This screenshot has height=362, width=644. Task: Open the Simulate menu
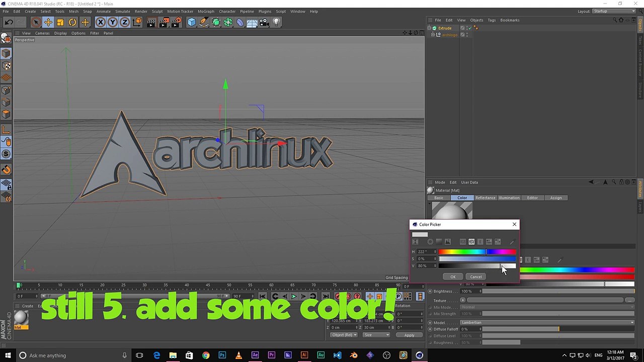(123, 11)
